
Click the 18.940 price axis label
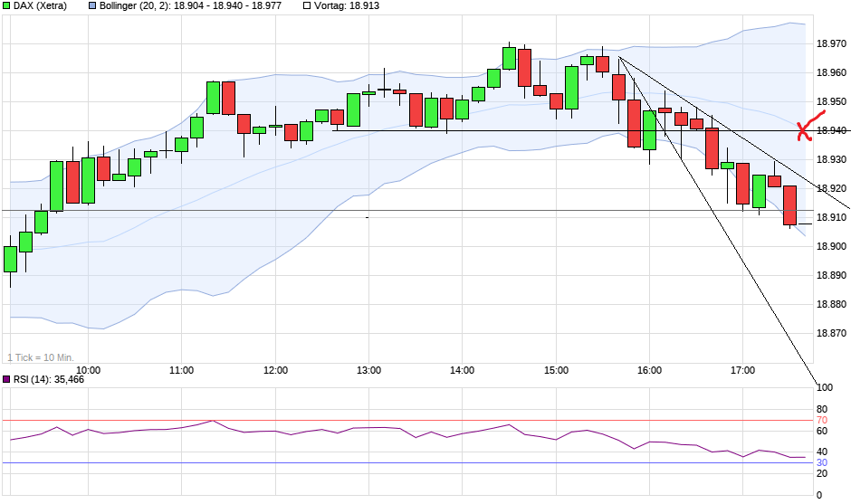pyautogui.click(x=831, y=130)
